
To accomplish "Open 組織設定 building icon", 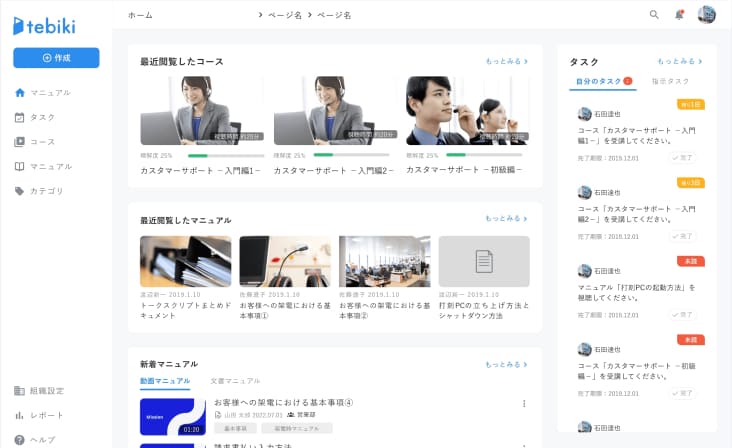I will tap(19, 391).
